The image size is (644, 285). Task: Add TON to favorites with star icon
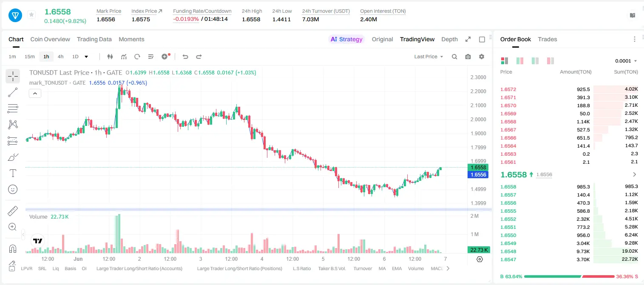31,15
